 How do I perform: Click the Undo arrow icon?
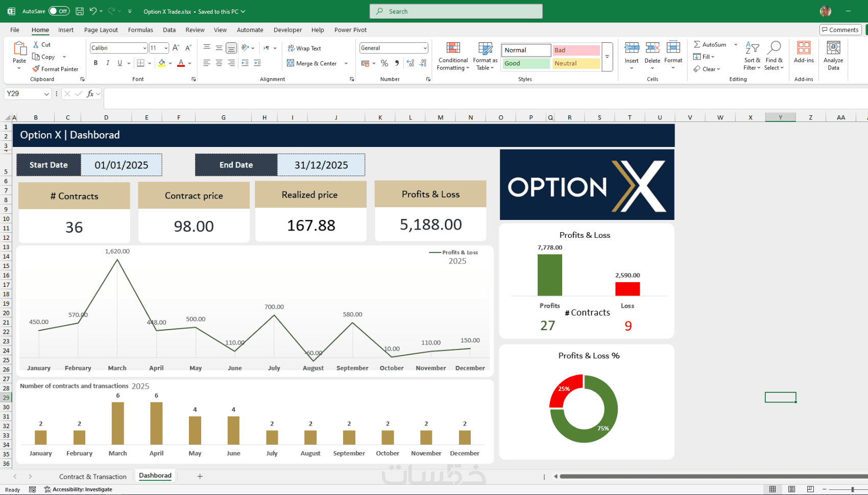point(93,11)
